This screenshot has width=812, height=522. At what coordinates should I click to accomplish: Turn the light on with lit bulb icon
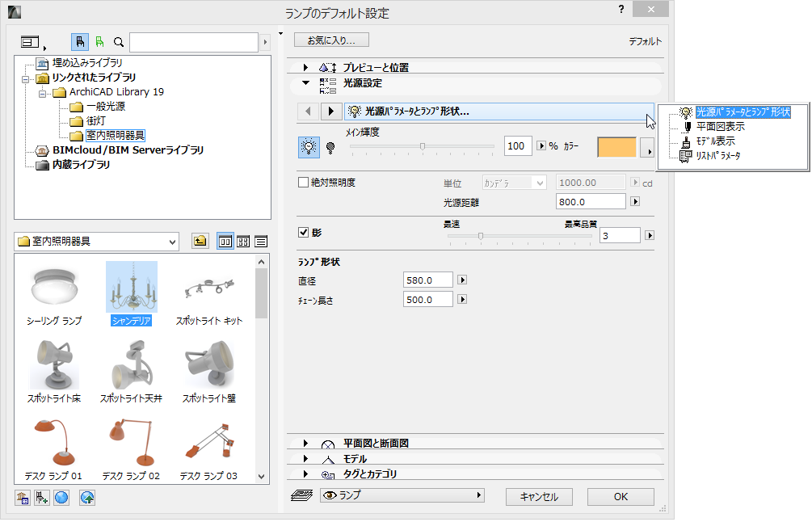tap(309, 147)
